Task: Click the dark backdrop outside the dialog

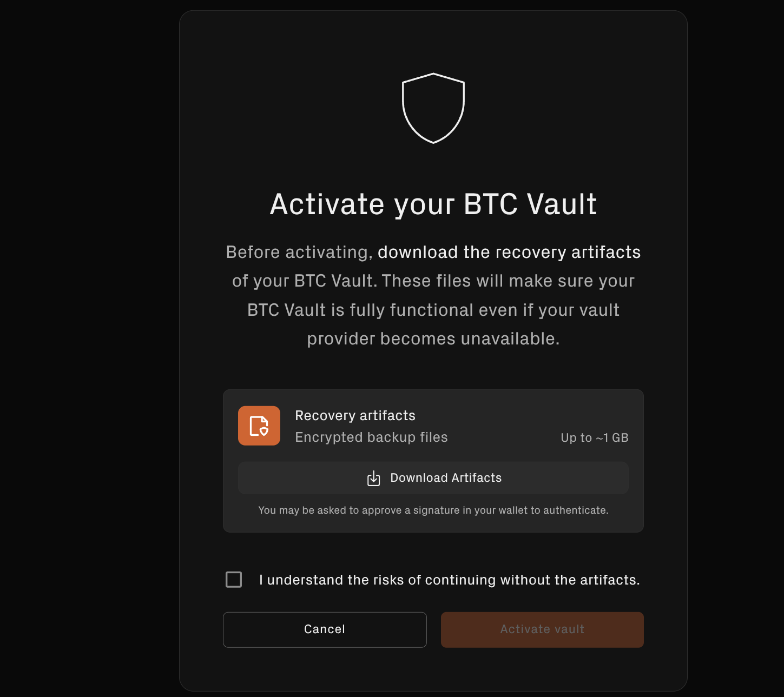Action: [87, 346]
